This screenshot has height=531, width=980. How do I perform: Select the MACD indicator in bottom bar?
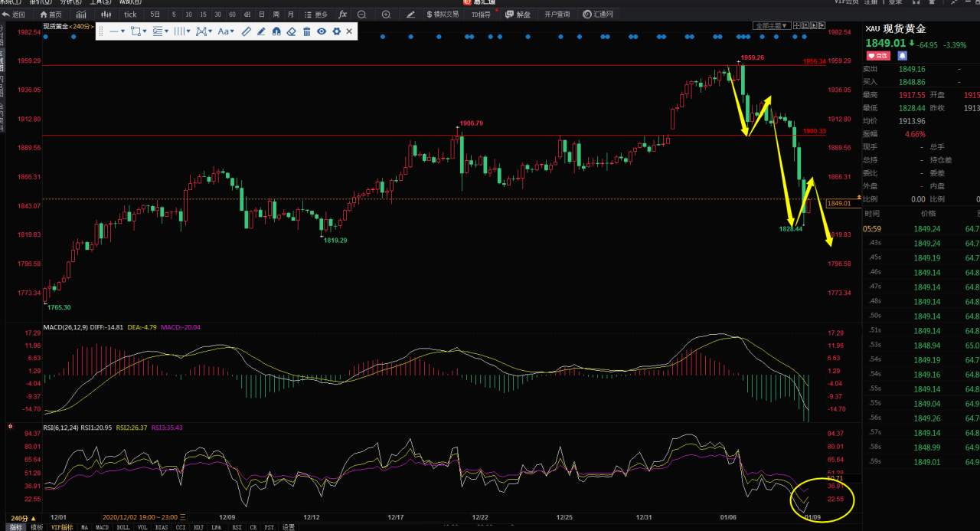point(102,527)
